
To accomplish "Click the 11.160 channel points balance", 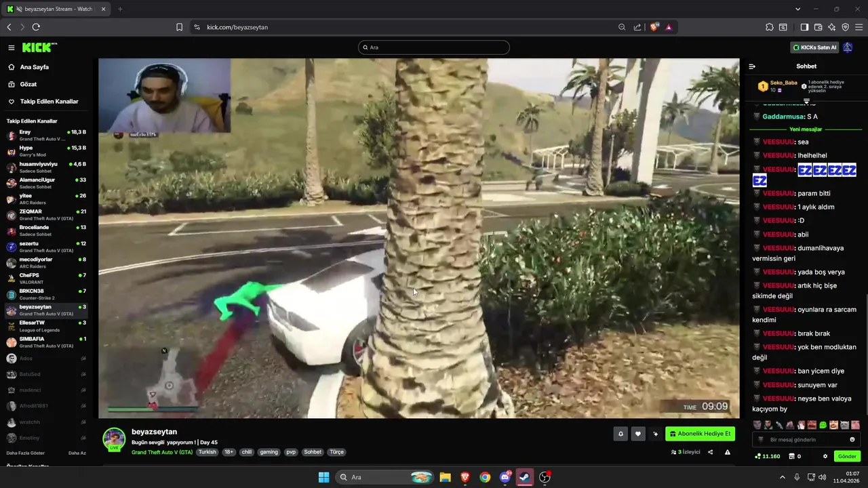I will 767,456.
